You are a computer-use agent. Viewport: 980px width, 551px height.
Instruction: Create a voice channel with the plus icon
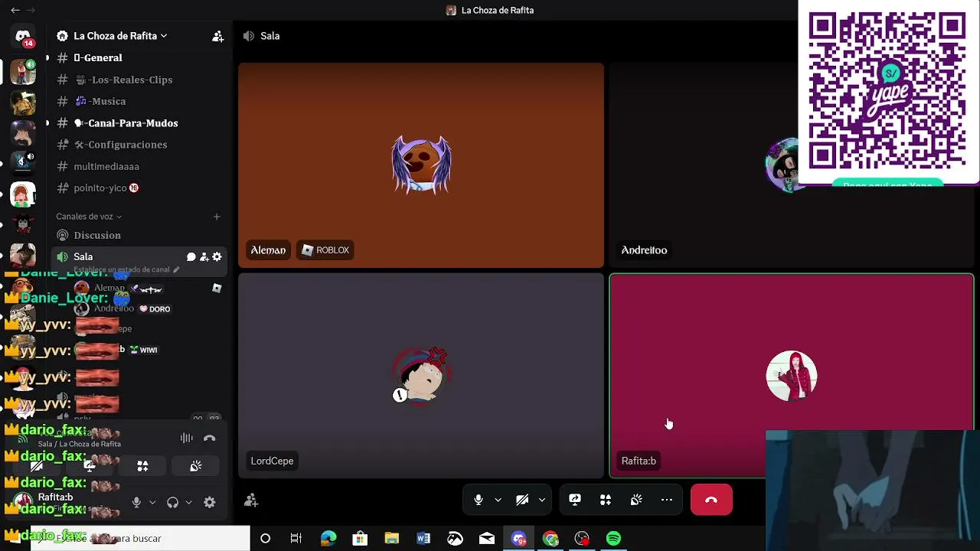click(217, 217)
